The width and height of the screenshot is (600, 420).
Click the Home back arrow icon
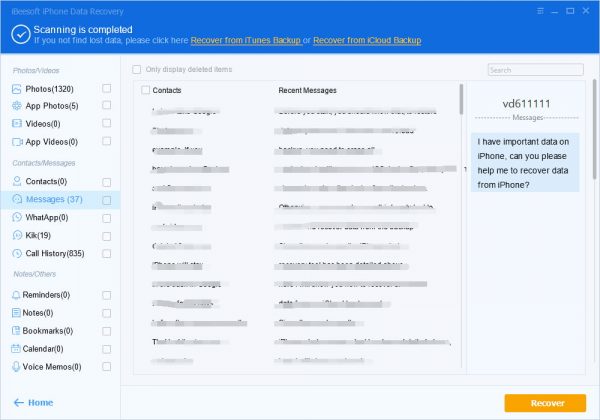[18, 402]
